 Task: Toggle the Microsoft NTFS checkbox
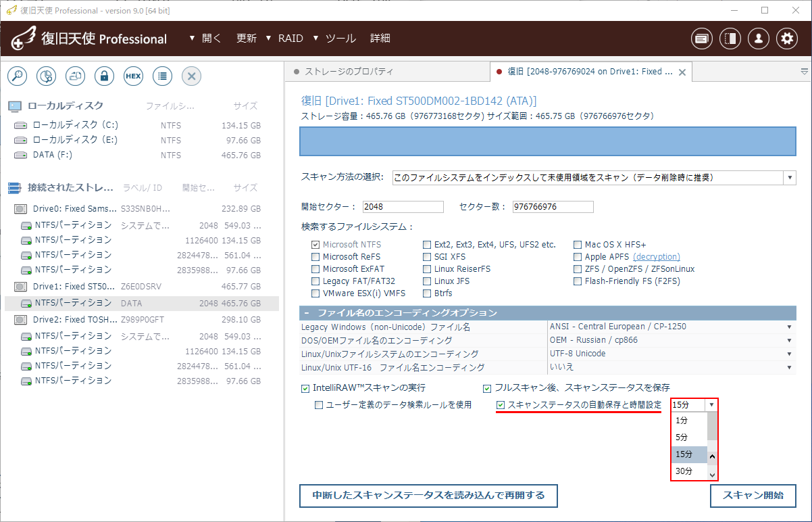315,245
